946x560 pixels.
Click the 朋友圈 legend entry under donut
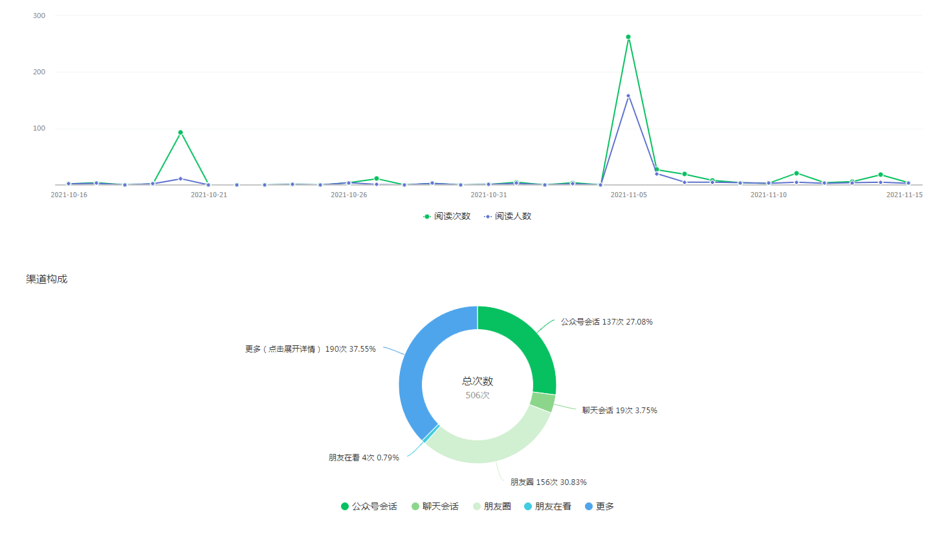(x=492, y=506)
